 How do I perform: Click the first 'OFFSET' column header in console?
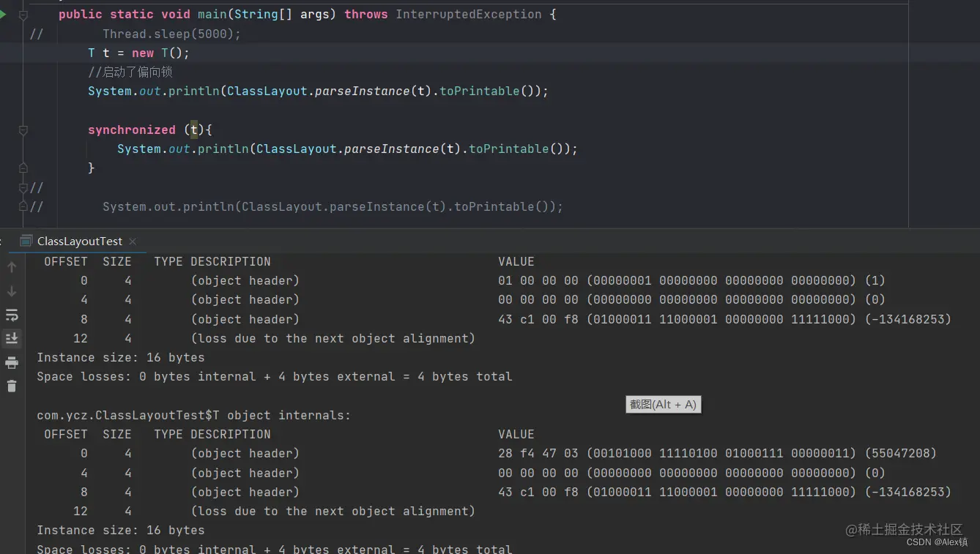pyautogui.click(x=66, y=261)
